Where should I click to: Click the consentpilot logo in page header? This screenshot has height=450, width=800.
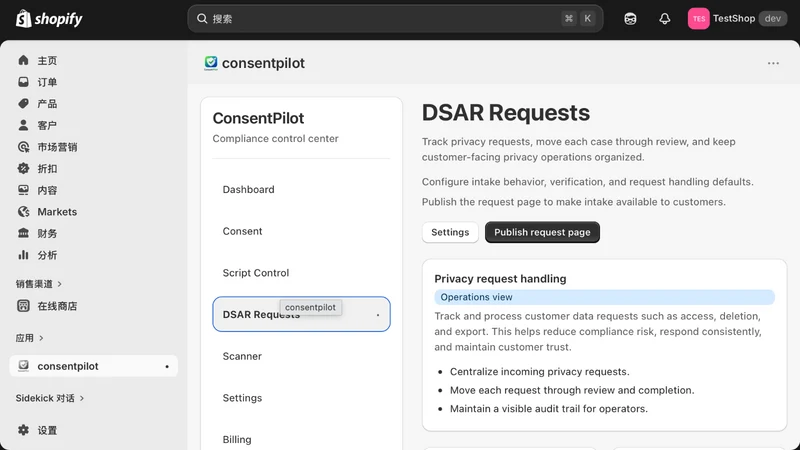(211, 63)
